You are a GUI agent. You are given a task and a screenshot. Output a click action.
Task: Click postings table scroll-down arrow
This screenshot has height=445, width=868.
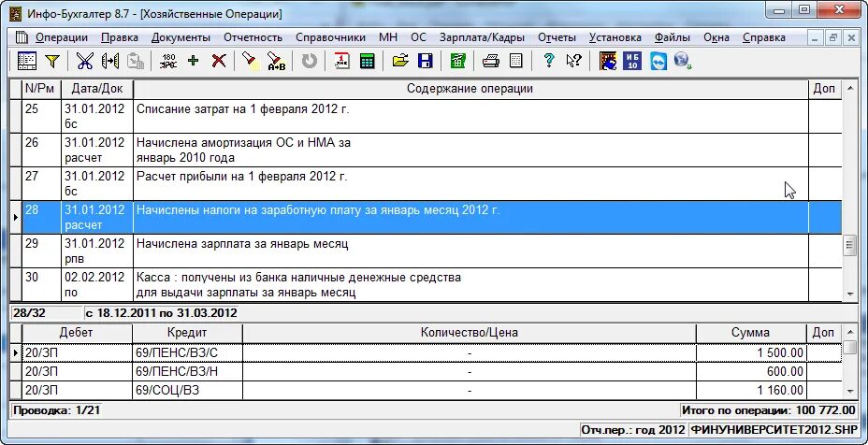(x=849, y=392)
